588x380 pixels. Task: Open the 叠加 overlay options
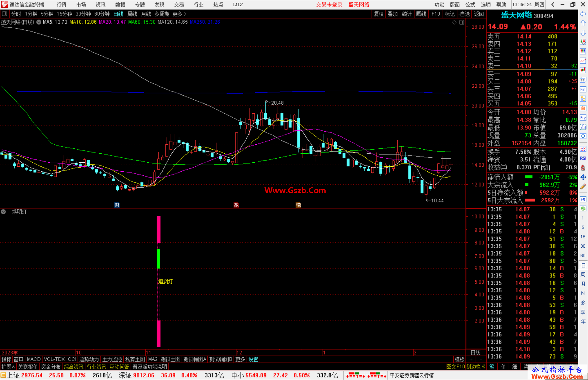pyautogui.click(x=393, y=14)
